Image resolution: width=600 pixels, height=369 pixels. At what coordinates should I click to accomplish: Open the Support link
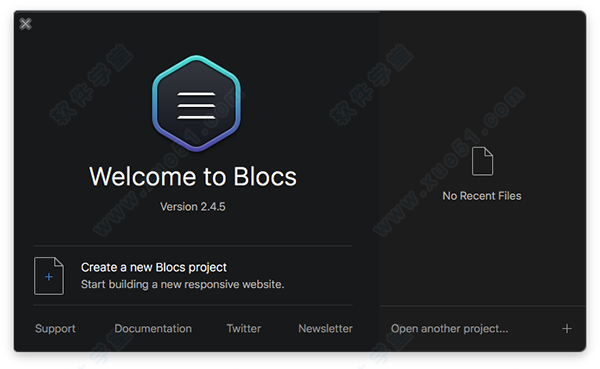pos(55,328)
